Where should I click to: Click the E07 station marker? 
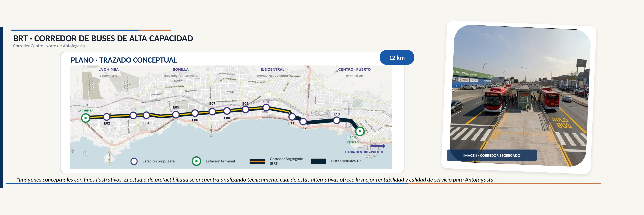212,111
